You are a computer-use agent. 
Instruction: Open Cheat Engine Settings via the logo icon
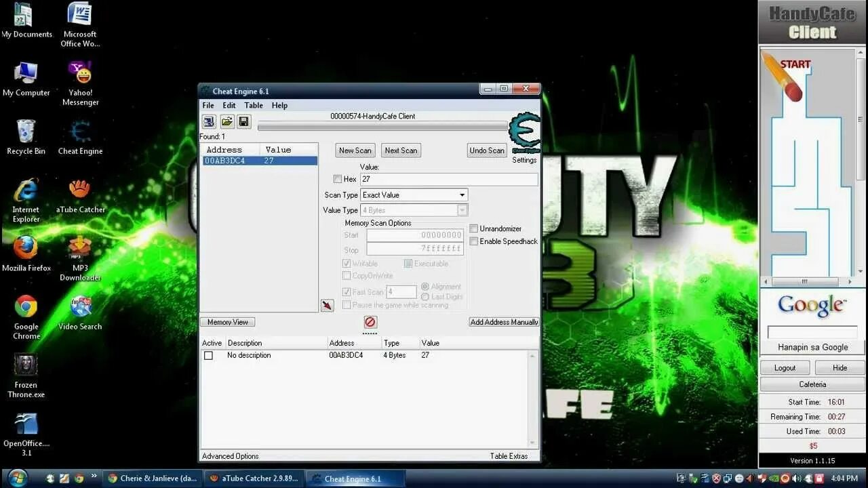524,134
